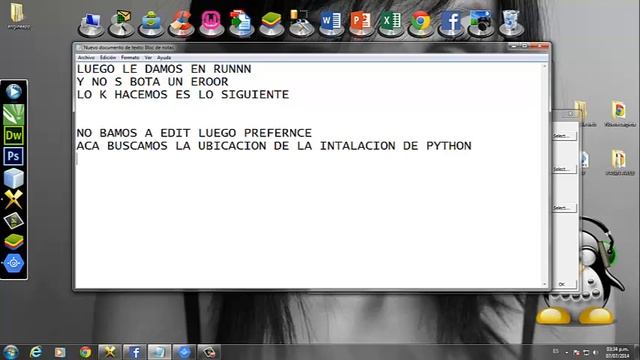Open the yellow X scissors icon in the side dock

click(13, 200)
